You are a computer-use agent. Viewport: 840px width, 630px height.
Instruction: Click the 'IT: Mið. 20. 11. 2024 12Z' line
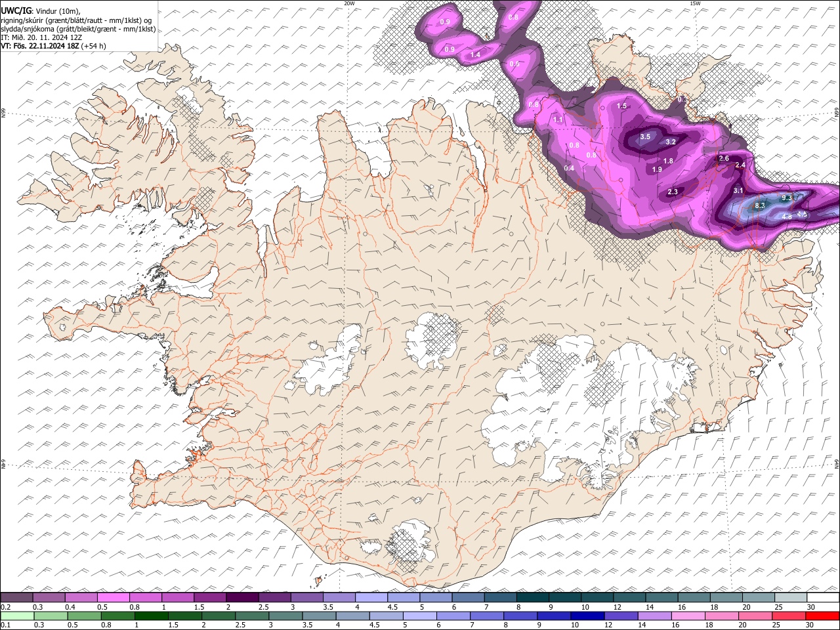(x=41, y=37)
